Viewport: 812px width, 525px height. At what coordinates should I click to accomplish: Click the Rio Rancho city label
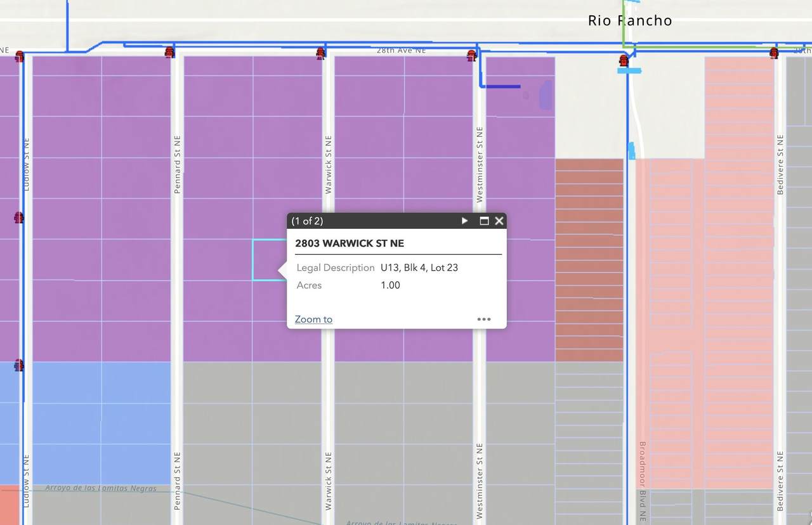tap(629, 21)
